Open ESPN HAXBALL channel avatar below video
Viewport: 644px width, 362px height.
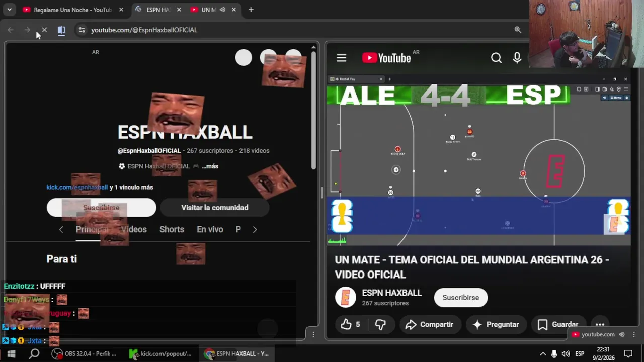click(x=346, y=297)
